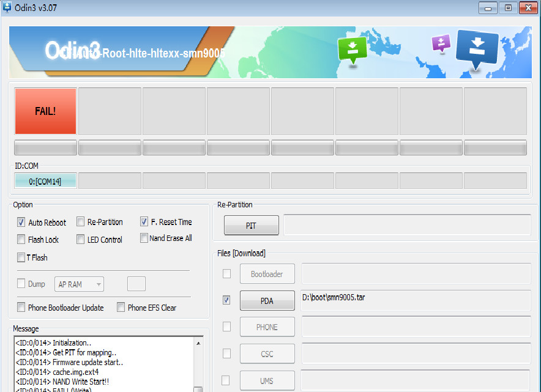The height and width of the screenshot is (392, 541).
Task: Click the 'Get PIT for mapping..' log line
Action: (x=66, y=353)
